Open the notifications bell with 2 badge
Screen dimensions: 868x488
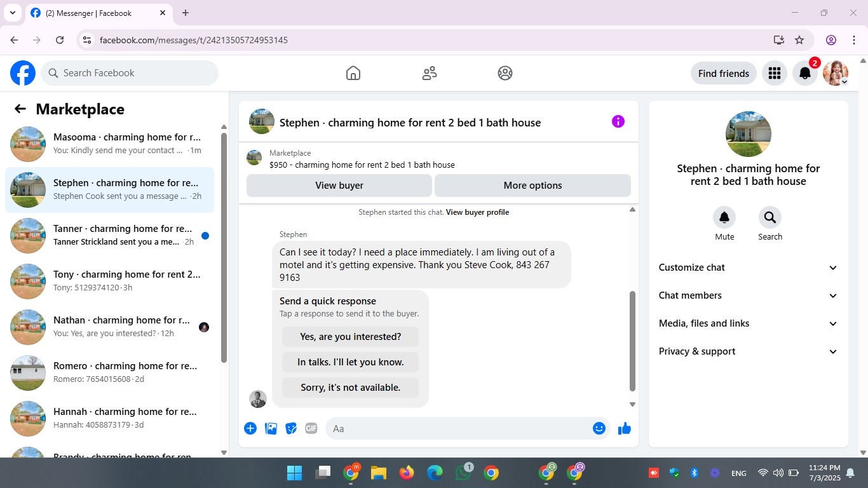(805, 73)
